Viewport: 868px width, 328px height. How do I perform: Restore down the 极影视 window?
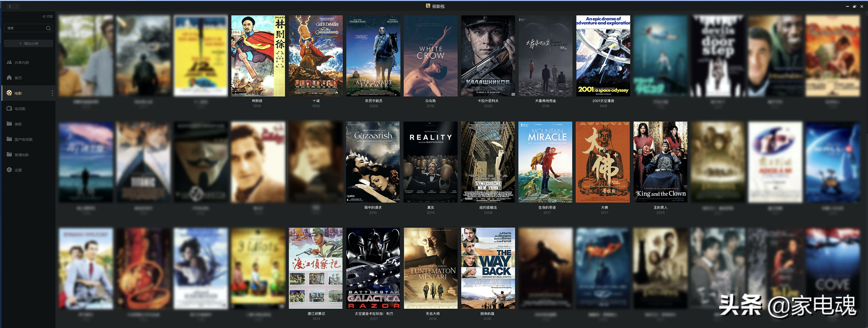854,6
